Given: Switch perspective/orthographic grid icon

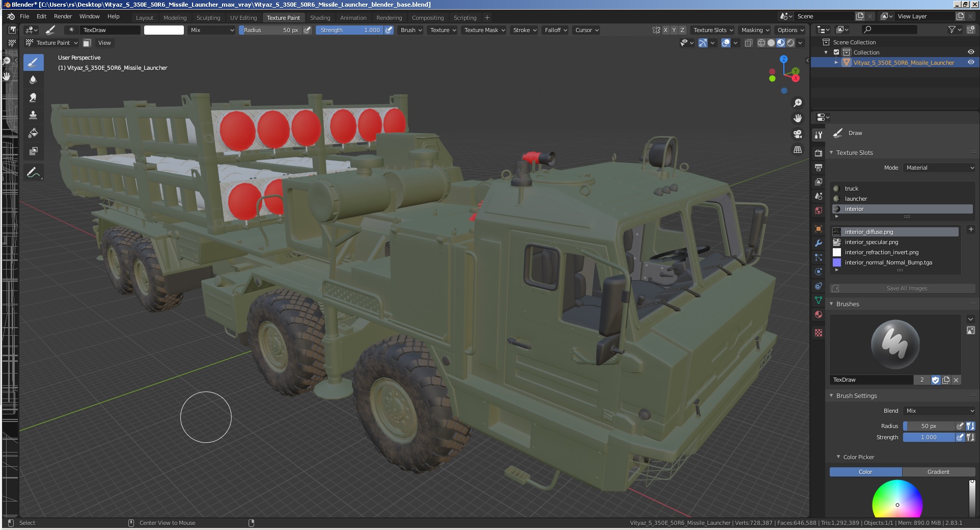Looking at the screenshot, I should 798,149.
